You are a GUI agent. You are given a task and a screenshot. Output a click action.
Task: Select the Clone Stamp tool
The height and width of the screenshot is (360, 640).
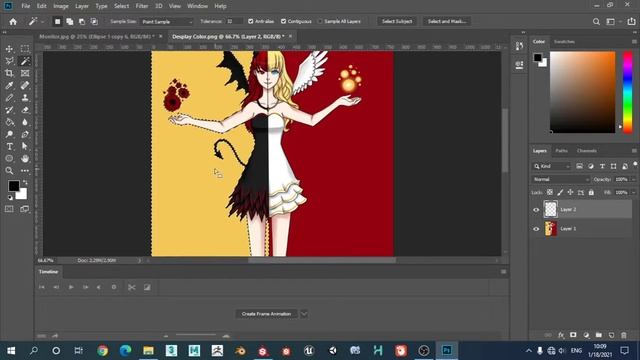pyautogui.click(x=25, y=98)
